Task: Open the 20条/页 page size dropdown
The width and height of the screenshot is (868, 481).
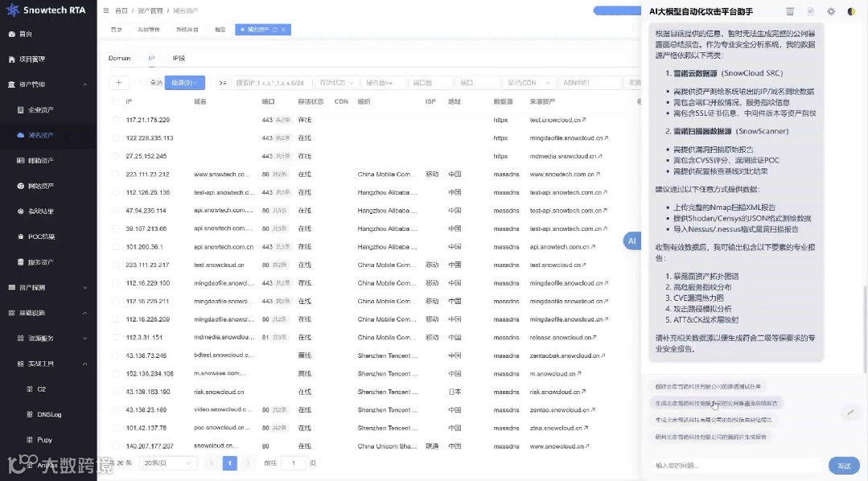Action: click(x=168, y=462)
